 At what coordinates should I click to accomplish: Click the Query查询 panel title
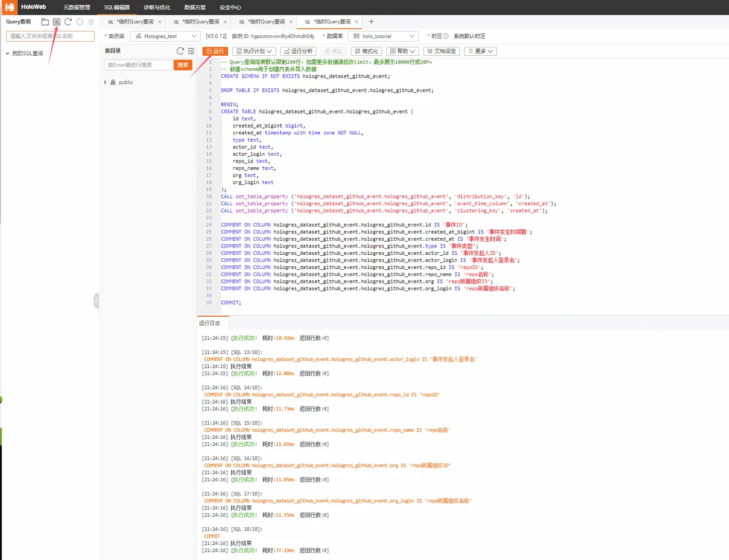[18, 22]
